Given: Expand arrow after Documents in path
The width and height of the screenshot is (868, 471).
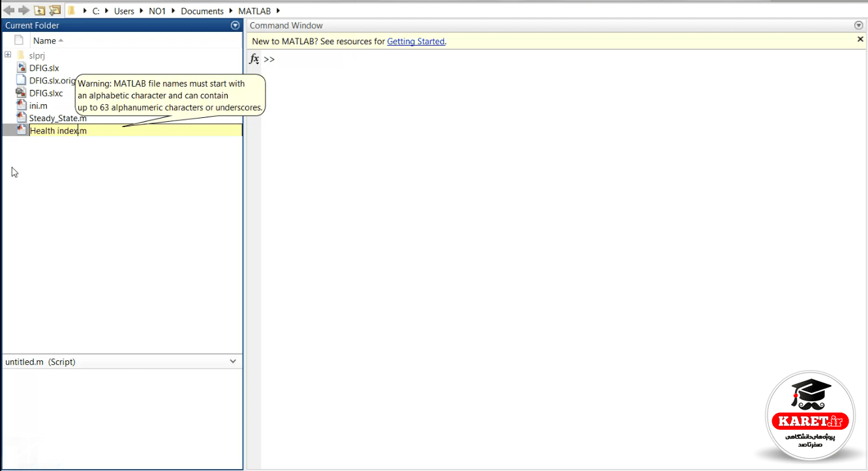Looking at the screenshot, I should [x=231, y=11].
